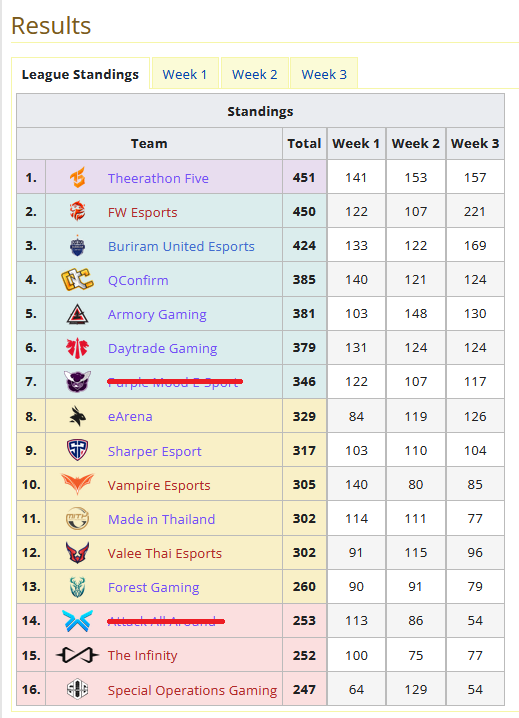Select Armory Gaming Week 2 score 148
Viewport: 519px width, 718px height.
coord(415,314)
